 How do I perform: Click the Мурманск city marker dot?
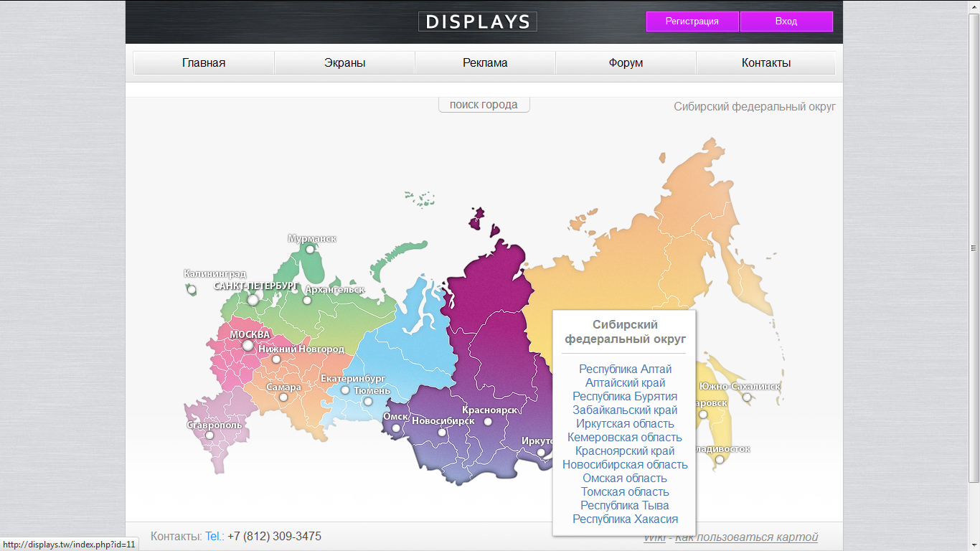pos(310,250)
